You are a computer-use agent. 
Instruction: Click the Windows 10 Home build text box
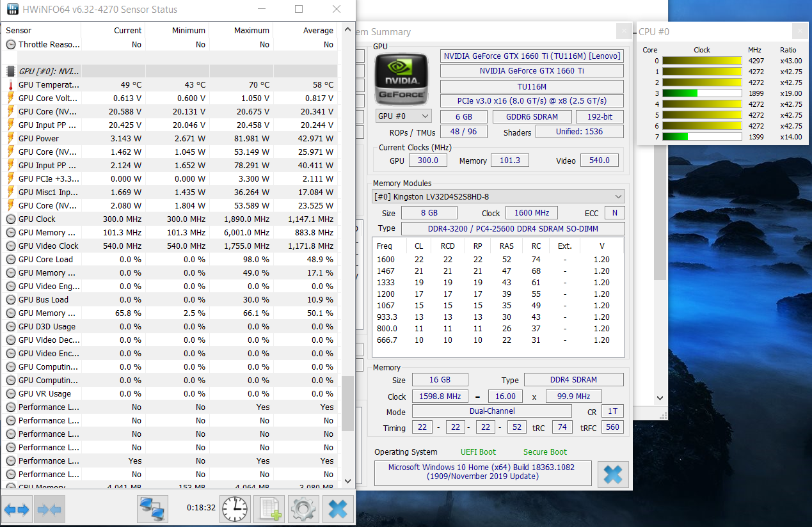[482, 472]
